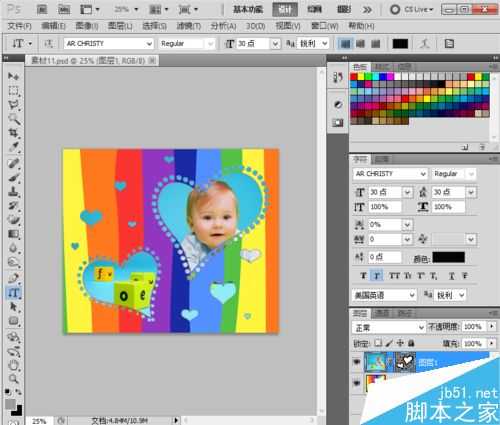Select the Crop tool
This screenshot has width=500, height=425.
point(13,133)
